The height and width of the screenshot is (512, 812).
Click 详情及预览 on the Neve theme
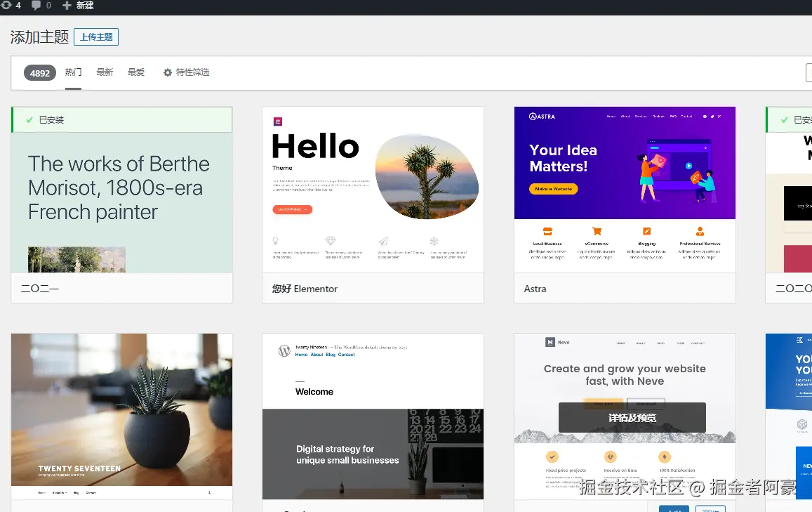pos(632,418)
